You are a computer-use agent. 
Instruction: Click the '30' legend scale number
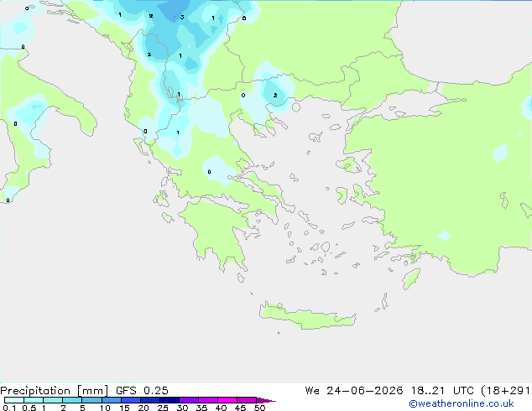pos(182,408)
